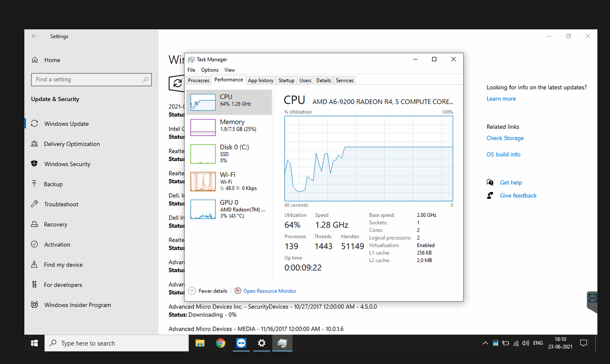610x364 pixels.
Task: Open Windows Security from sidebar
Action: click(x=67, y=163)
